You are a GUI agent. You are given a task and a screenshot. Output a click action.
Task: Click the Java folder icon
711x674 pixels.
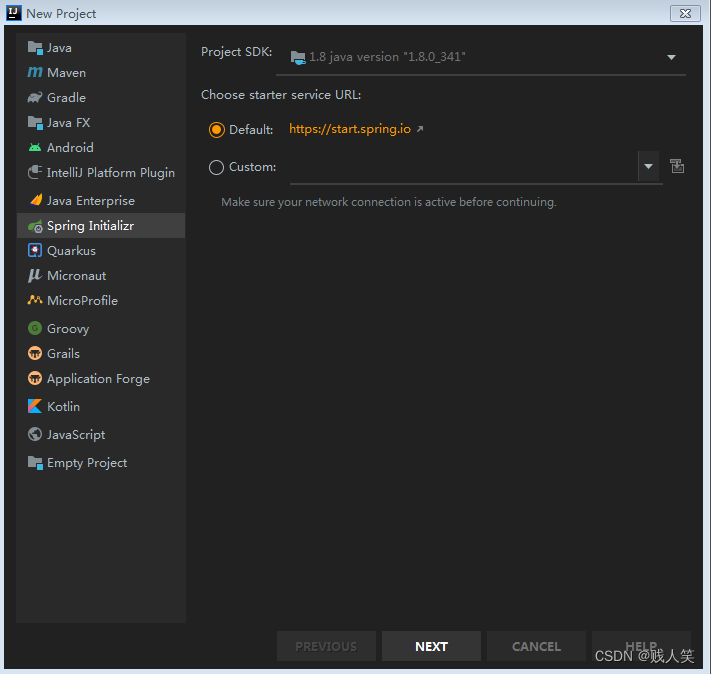pyautogui.click(x=35, y=48)
